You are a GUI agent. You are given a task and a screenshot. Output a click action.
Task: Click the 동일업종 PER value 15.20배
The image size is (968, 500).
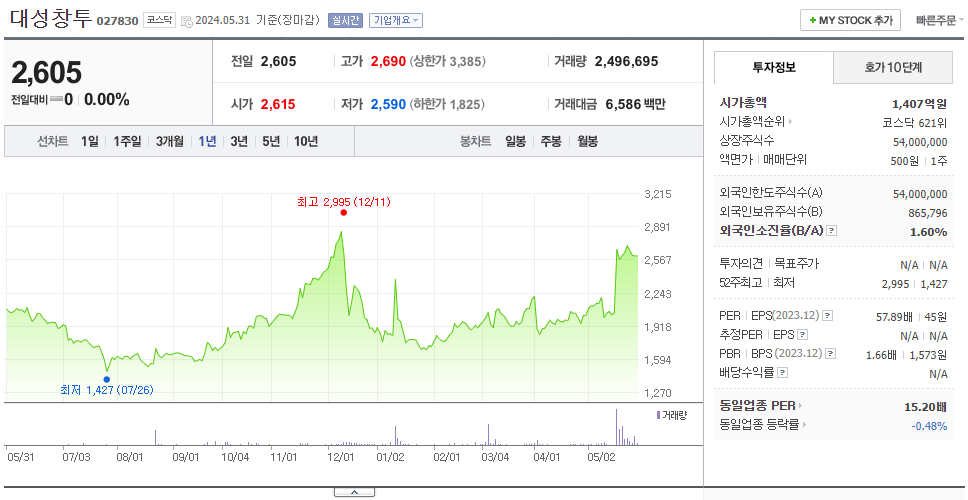(x=925, y=407)
